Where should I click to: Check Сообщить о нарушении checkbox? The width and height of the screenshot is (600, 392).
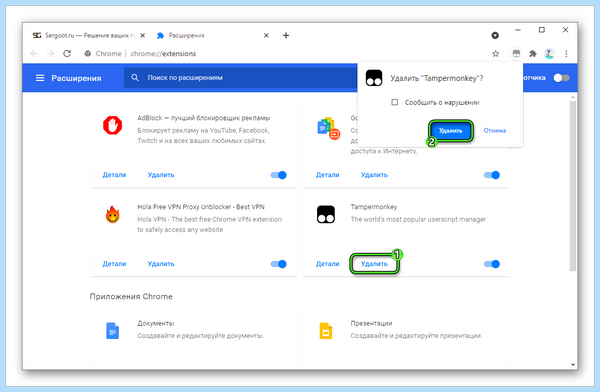395,102
